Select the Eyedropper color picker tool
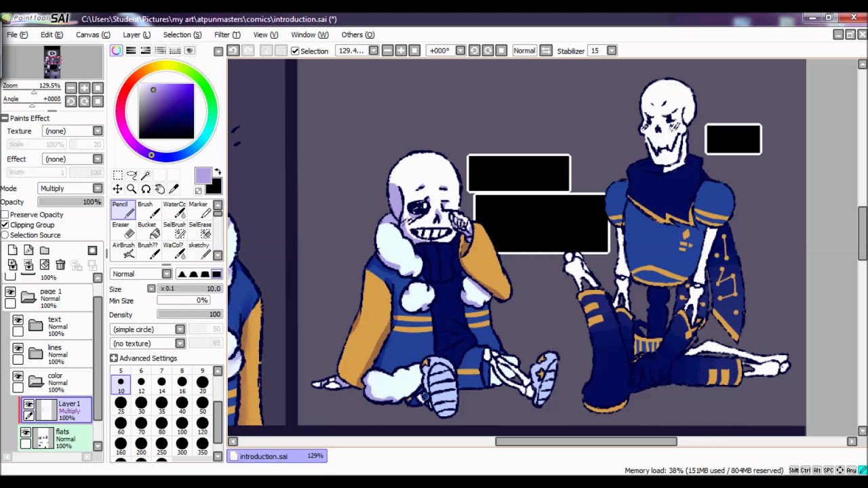The width and height of the screenshot is (868, 488). point(174,189)
